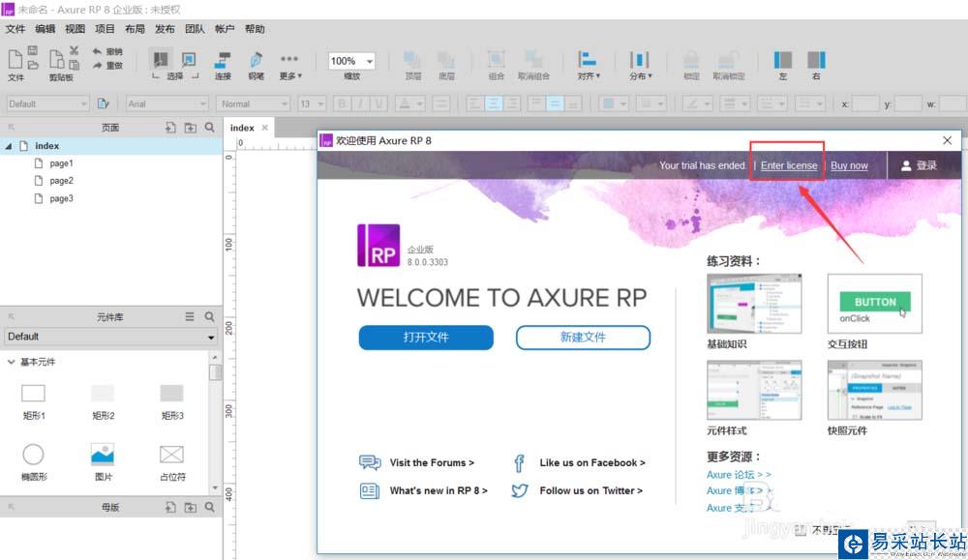Select the pen tool (钢笔)
Image resolution: width=968 pixels, height=560 pixels.
(x=256, y=66)
